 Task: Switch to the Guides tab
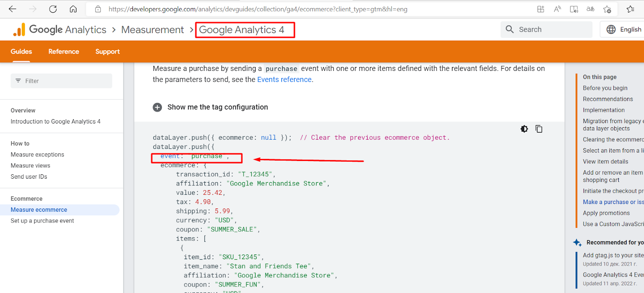coord(21,52)
